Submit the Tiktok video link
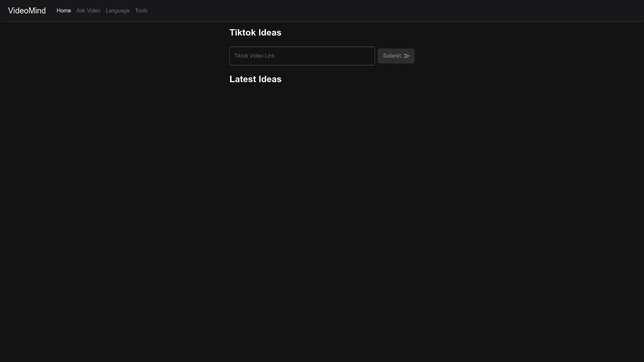 point(396,56)
